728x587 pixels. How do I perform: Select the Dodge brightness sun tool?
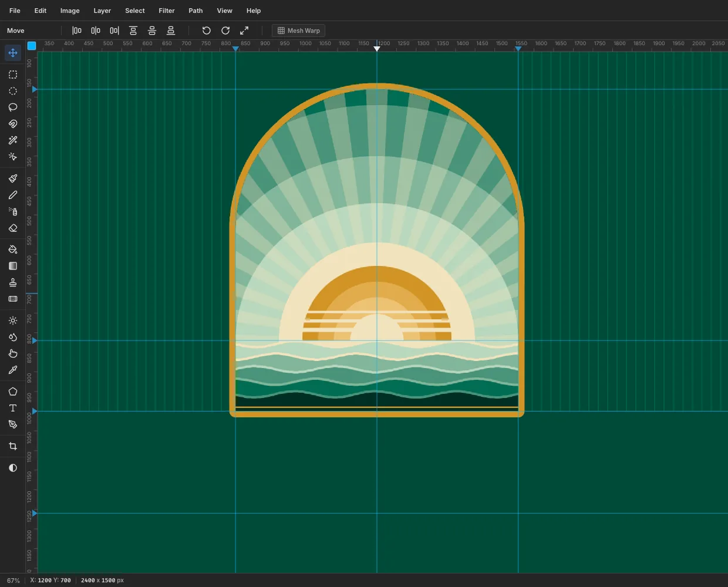coord(13,321)
